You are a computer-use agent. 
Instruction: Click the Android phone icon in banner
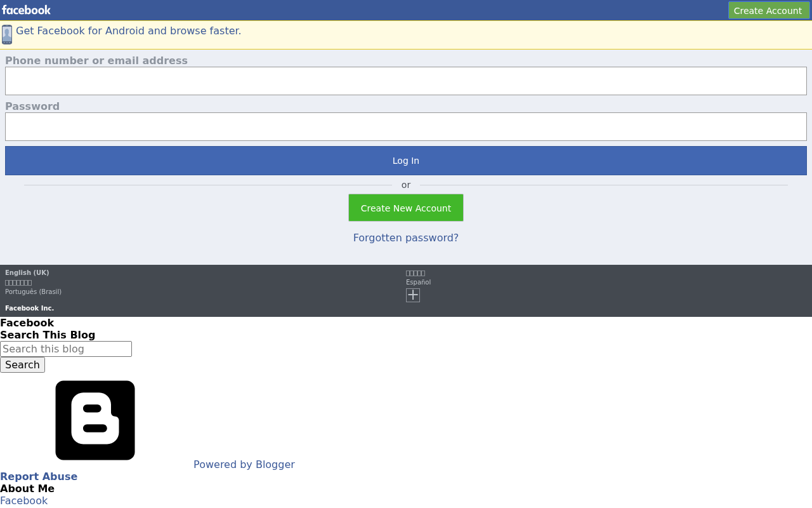[7, 34]
